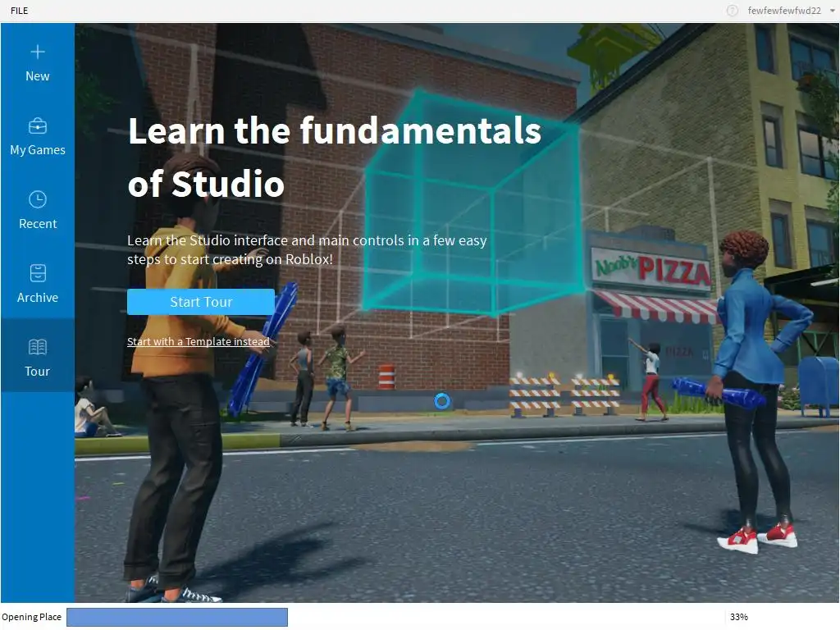840x630 pixels.
Task: Click the help question mark icon
Action: point(733,11)
